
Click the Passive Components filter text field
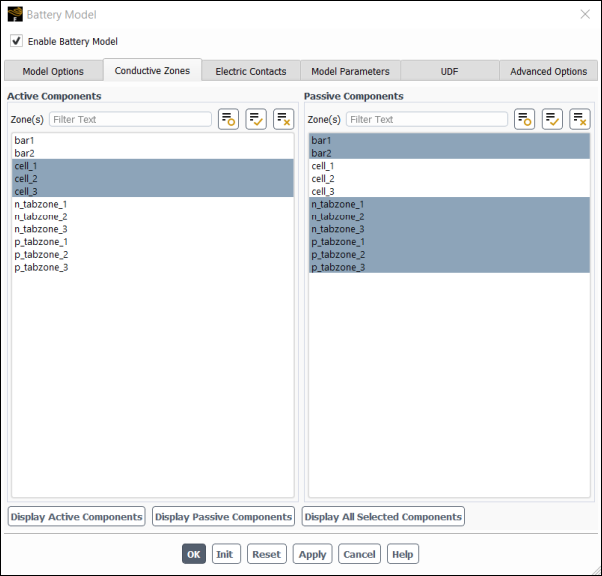426,120
